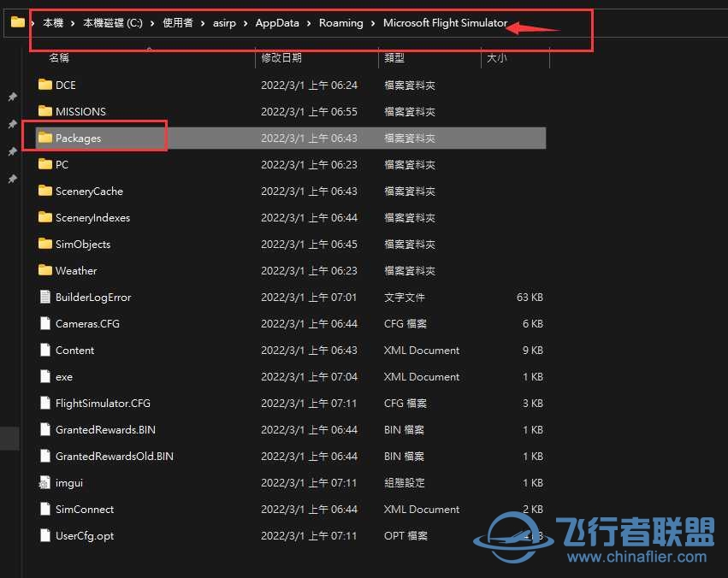The width and height of the screenshot is (728, 578).
Task: Click the SimConnect file icon
Action: 45,509
